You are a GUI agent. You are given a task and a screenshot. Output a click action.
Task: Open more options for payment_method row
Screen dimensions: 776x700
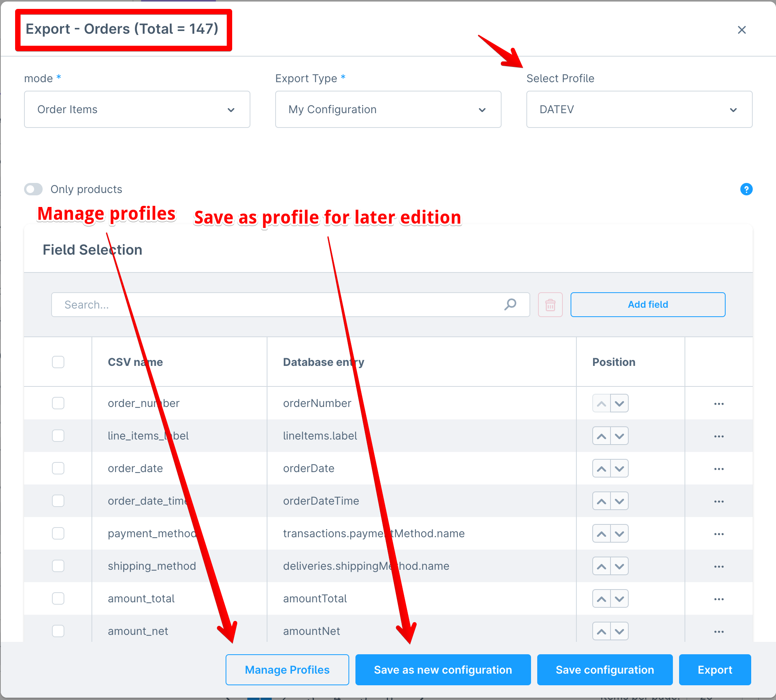[x=719, y=534]
